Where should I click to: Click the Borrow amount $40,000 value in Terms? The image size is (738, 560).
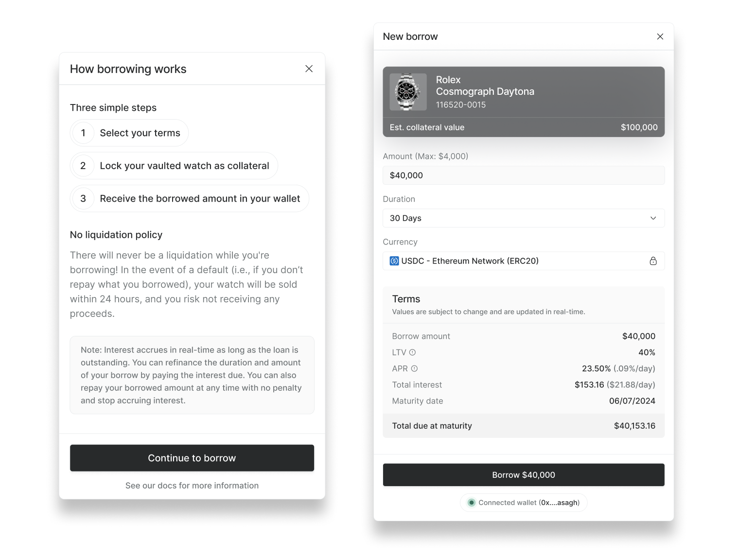(x=639, y=336)
